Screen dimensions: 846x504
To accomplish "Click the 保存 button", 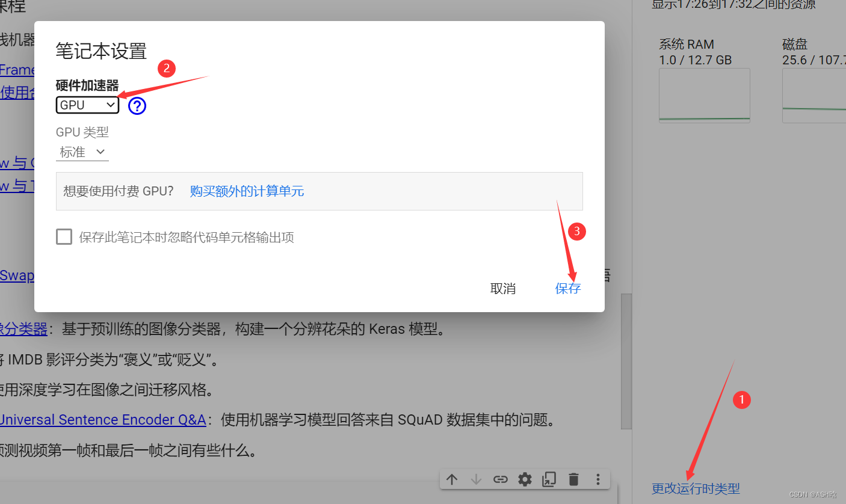I will coord(568,289).
